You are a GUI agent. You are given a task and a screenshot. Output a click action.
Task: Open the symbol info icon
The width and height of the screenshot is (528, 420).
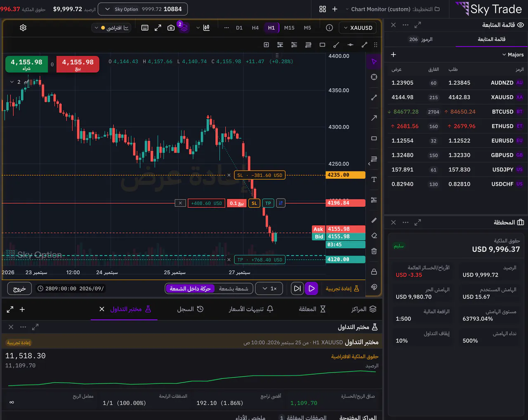pos(329,28)
